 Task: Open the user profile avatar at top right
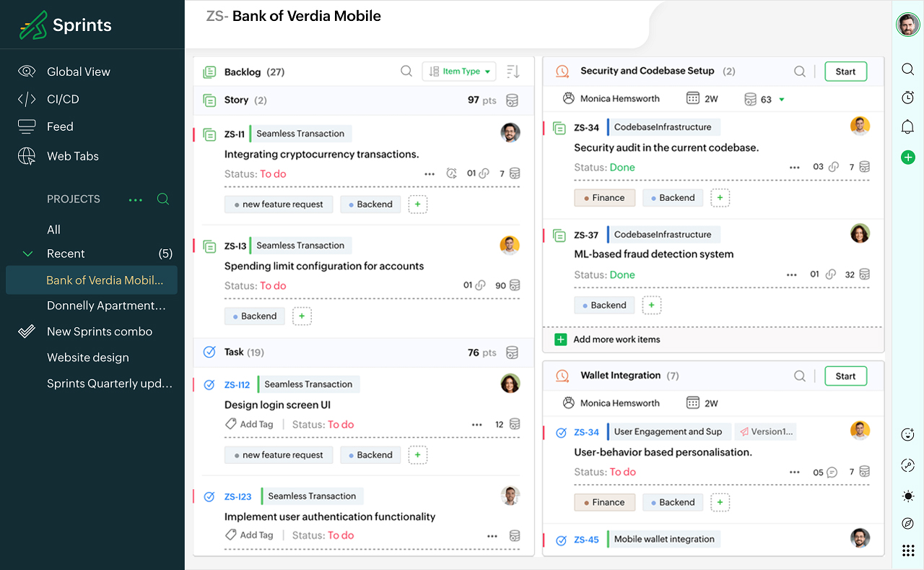pos(907,25)
